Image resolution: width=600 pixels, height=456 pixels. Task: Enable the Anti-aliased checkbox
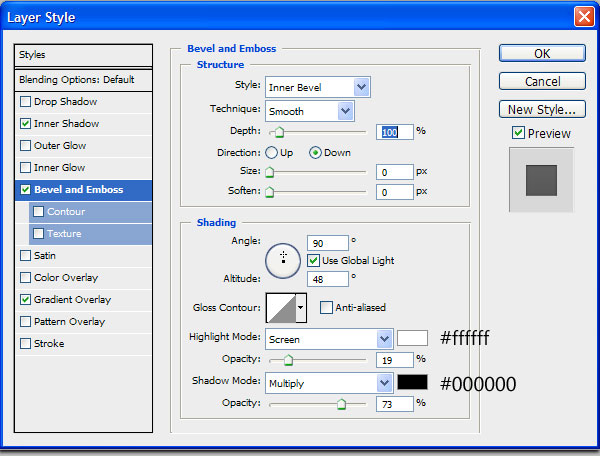click(326, 307)
